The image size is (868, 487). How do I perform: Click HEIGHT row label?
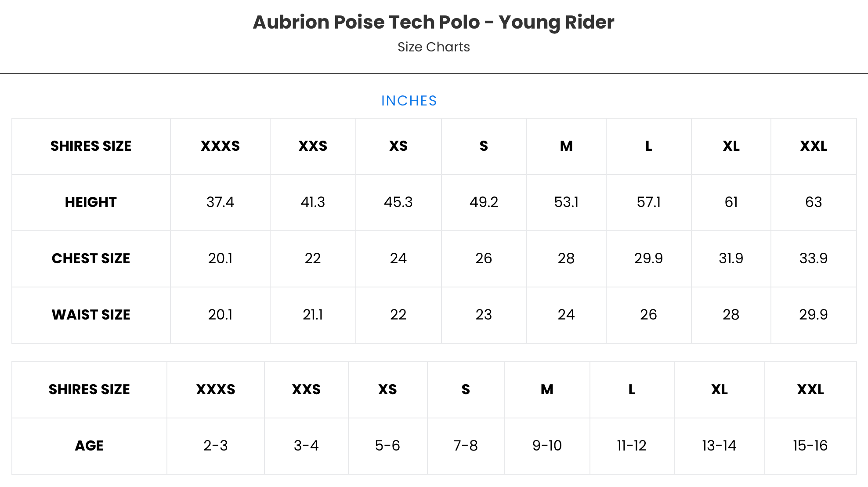coord(91,202)
